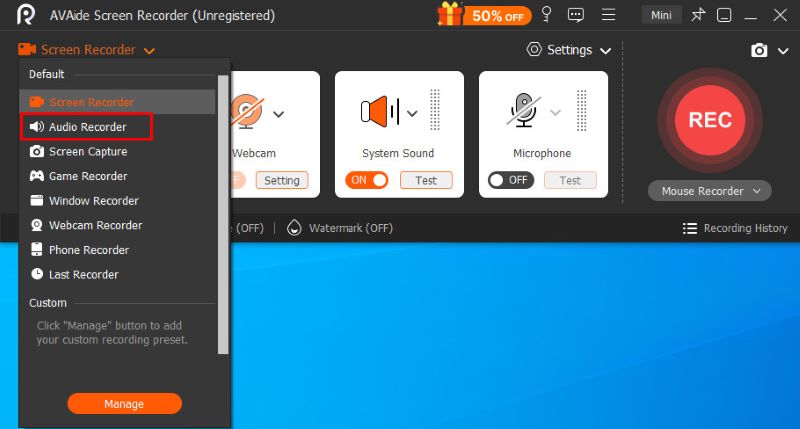800x429 pixels.
Task: Click the recorder menu vertical scrollbar
Action: click(x=222, y=215)
